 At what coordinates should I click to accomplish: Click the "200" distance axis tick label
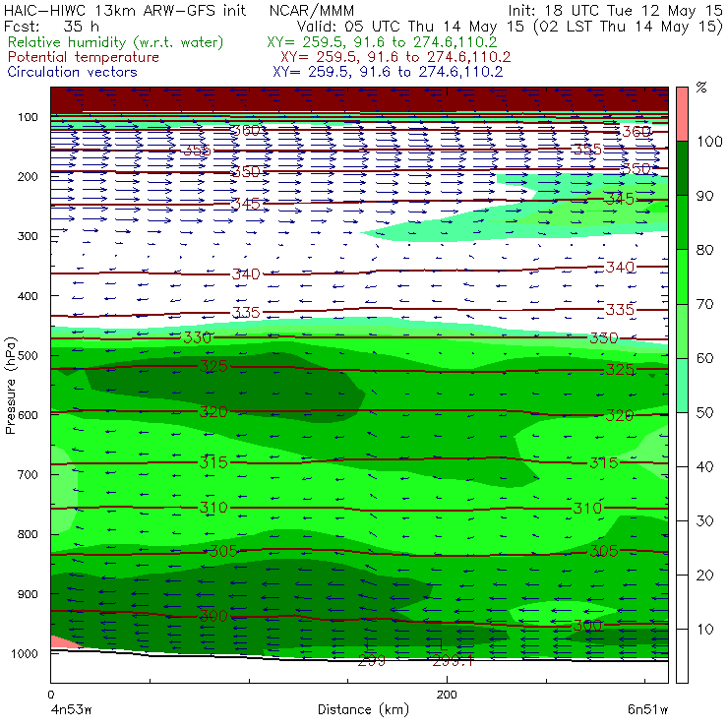[447, 695]
